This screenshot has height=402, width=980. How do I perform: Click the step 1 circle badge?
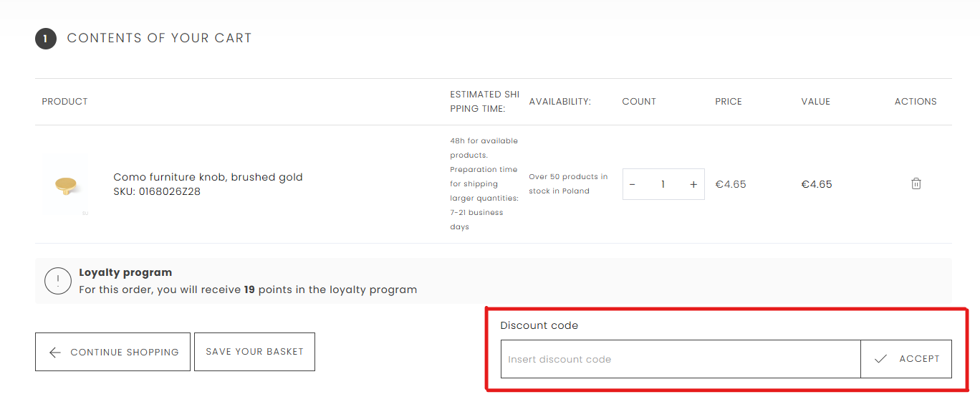(46, 39)
